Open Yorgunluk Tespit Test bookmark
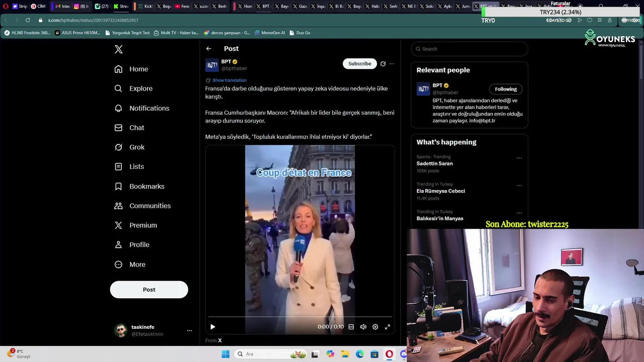 (127, 33)
